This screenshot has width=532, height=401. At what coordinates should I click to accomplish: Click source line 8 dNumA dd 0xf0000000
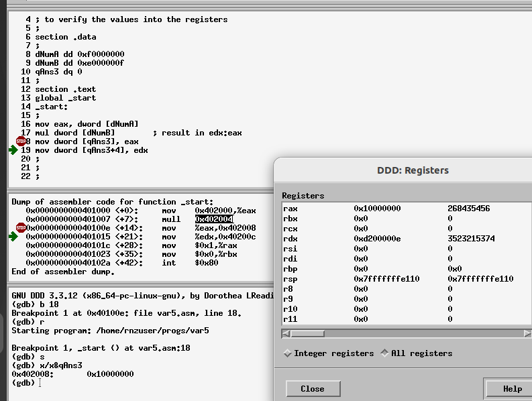(80, 54)
